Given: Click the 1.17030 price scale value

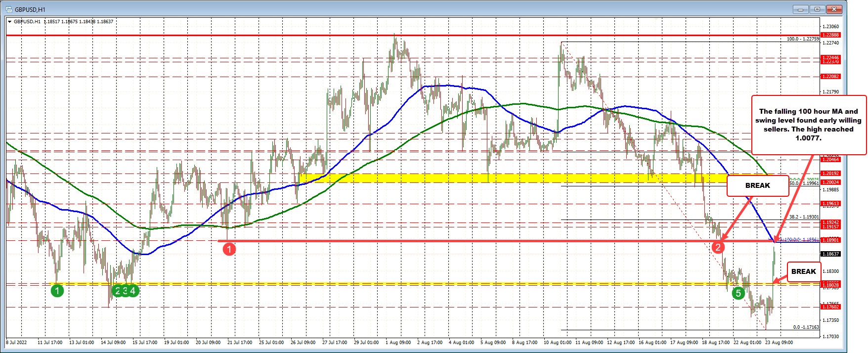Looking at the screenshot, I should click(x=830, y=336).
